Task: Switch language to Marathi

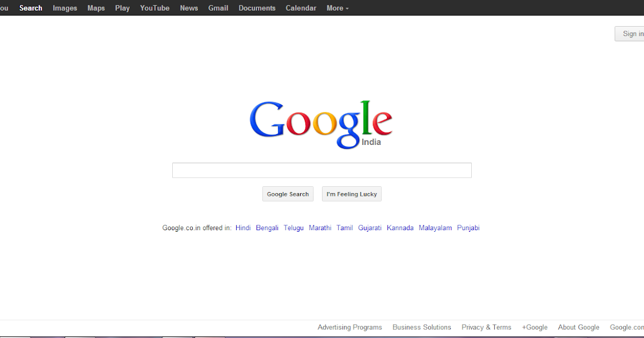Action: point(320,228)
